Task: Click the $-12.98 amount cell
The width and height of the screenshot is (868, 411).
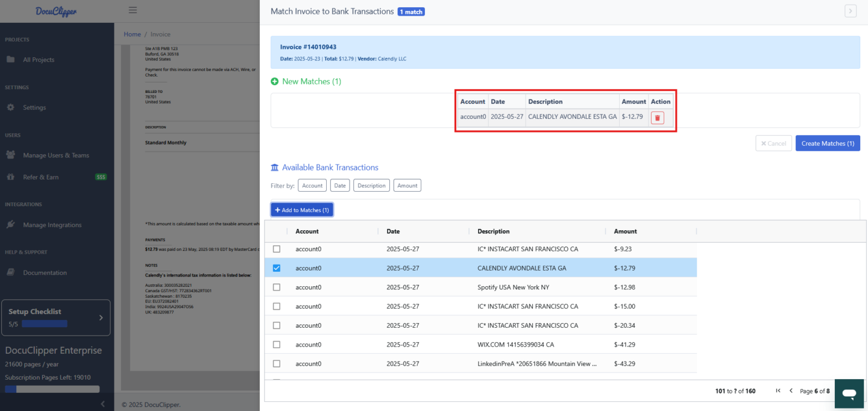Action: pos(624,287)
